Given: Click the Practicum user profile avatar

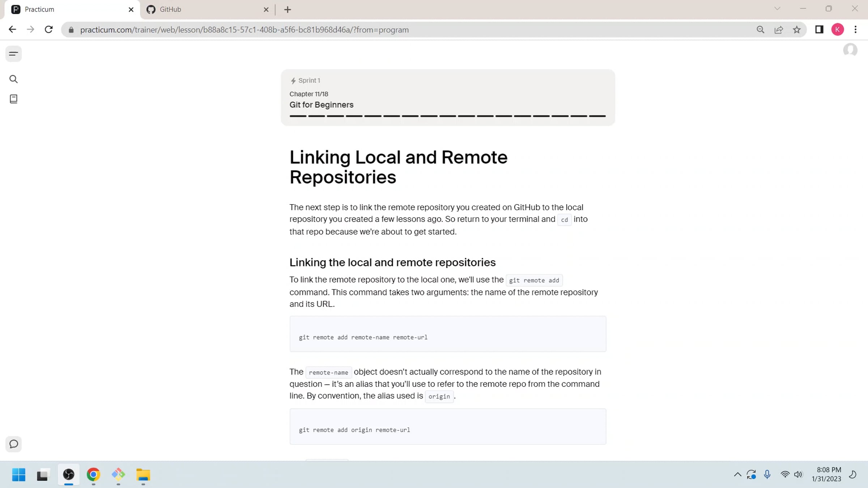Looking at the screenshot, I should [x=850, y=50].
